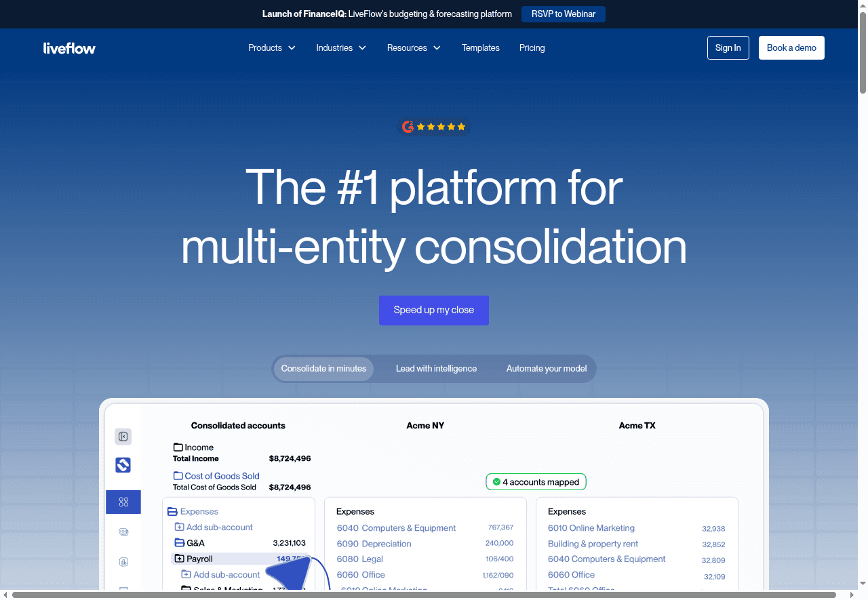
Task: Expand the Products dropdown menu
Action: [272, 48]
